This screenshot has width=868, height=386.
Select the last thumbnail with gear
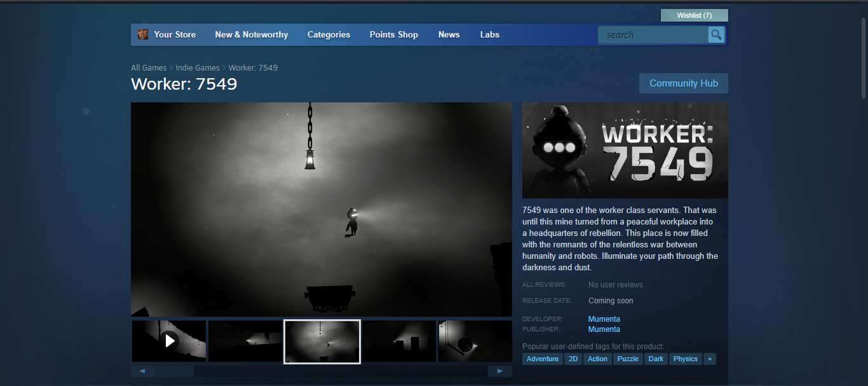coord(475,341)
